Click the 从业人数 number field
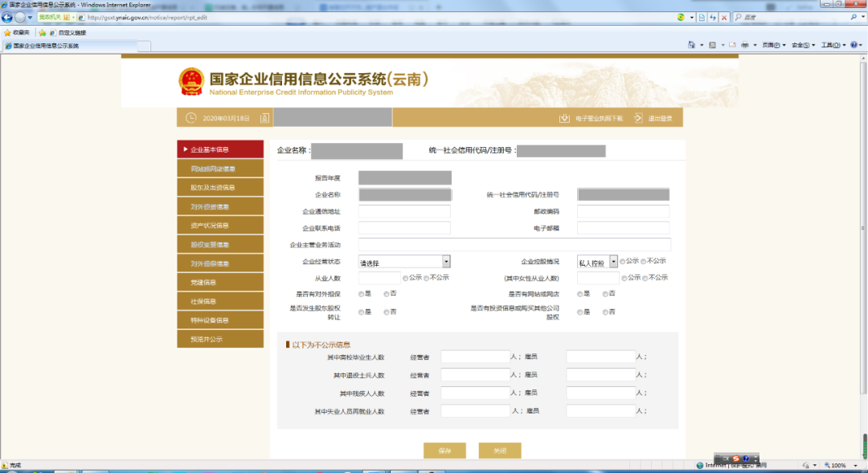 tap(379, 279)
